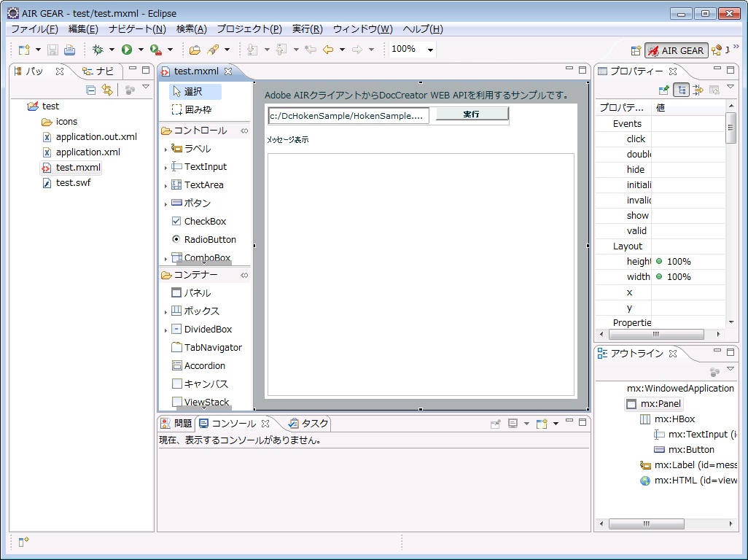Collapse all in the package explorer

(91, 90)
